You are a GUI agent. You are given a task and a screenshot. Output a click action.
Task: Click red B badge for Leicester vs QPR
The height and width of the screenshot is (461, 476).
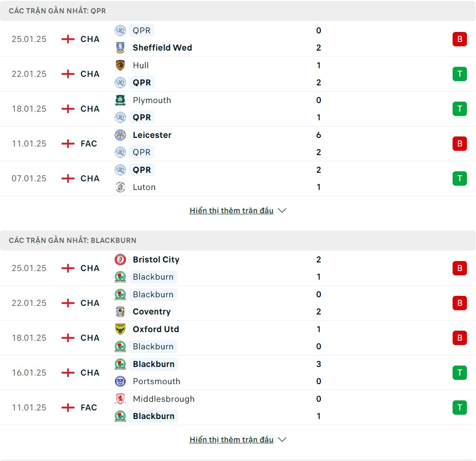460,144
